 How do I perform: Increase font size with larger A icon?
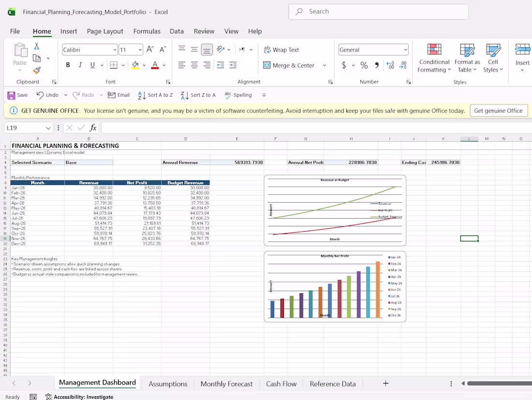click(150, 49)
